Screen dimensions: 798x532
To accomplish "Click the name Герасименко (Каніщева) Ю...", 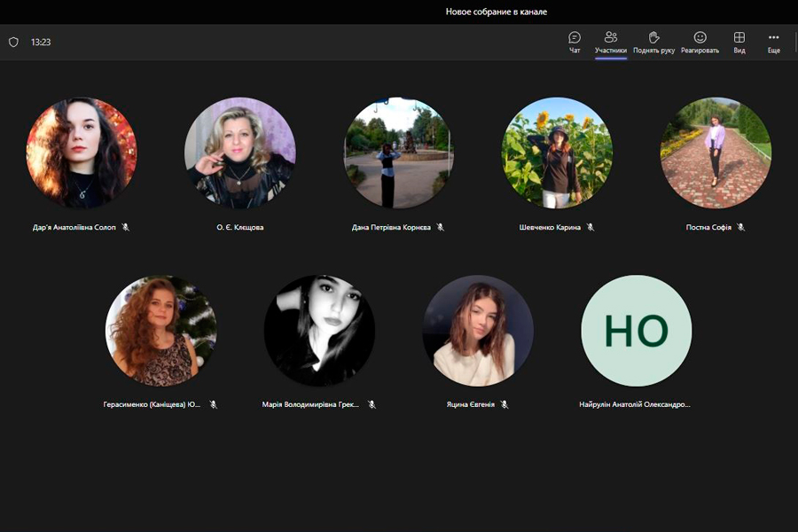I will [152, 404].
